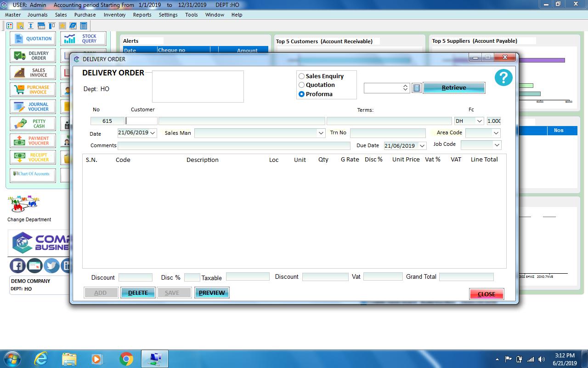Click the help question mark icon

click(x=503, y=78)
